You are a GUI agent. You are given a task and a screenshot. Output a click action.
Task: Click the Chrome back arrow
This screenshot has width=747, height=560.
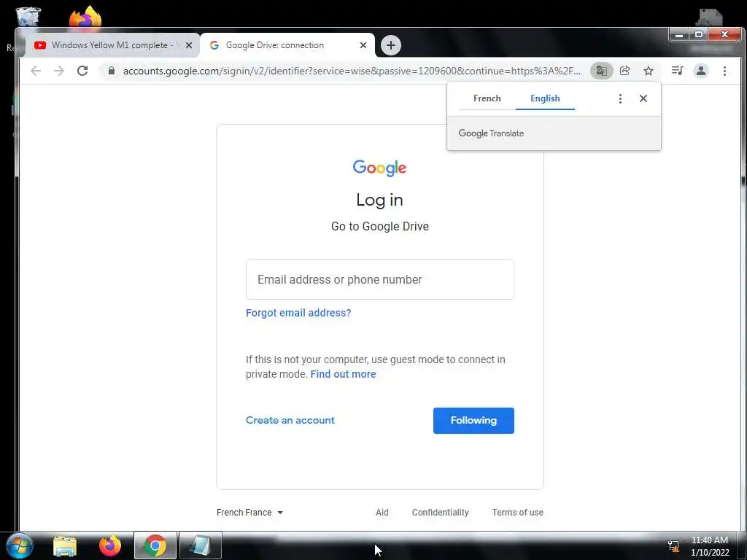pos(36,71)
